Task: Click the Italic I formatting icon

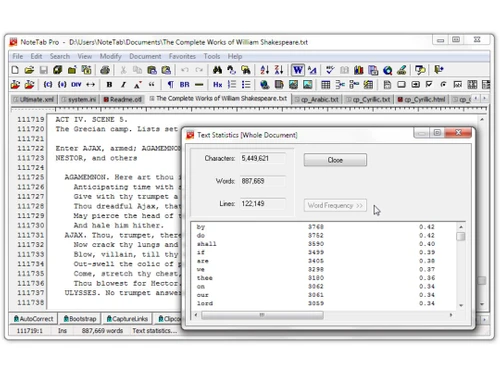Action: click(123, 85)
